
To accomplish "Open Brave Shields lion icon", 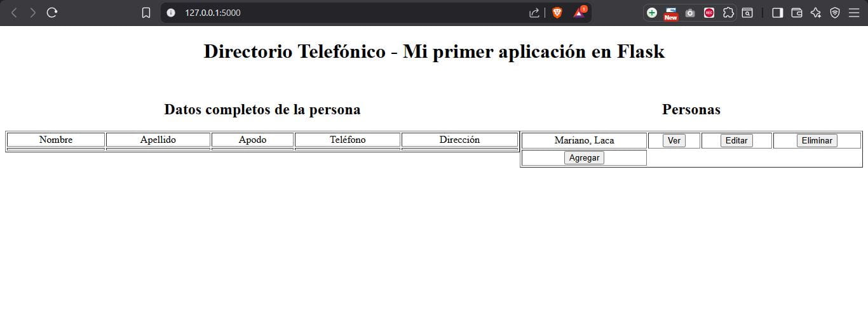I will pos(557,12).
